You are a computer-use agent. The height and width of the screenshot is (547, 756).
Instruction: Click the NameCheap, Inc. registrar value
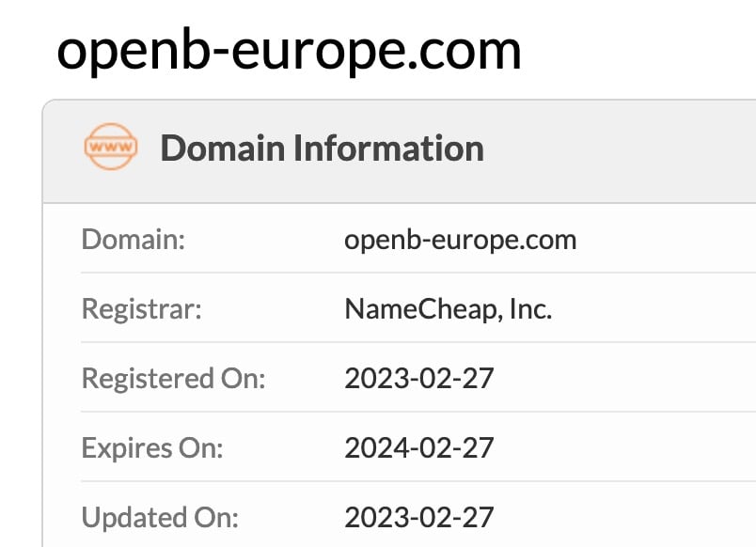(x=448, y=309)
